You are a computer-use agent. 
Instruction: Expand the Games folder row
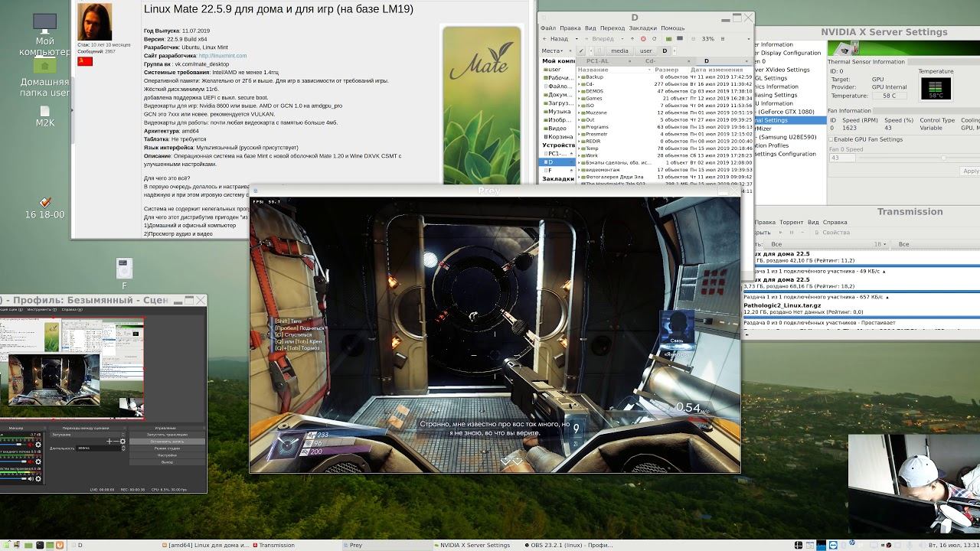pos(579,98)
